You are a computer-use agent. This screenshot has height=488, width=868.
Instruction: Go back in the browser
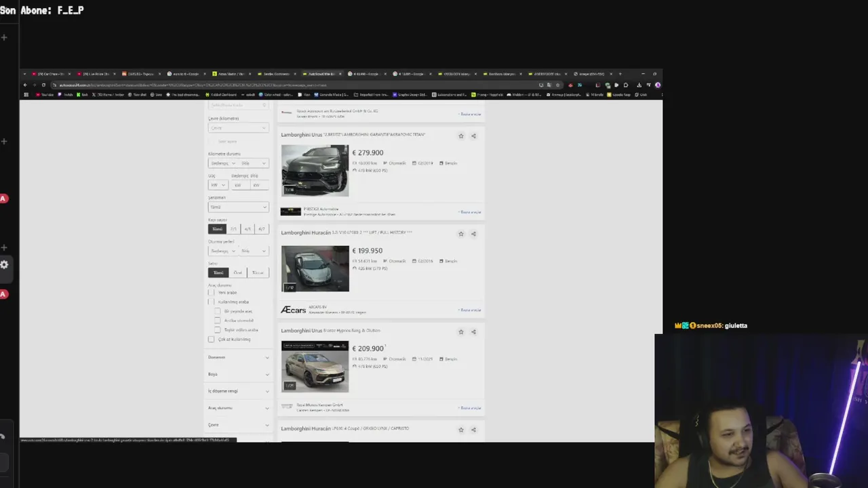pos(25,85)
